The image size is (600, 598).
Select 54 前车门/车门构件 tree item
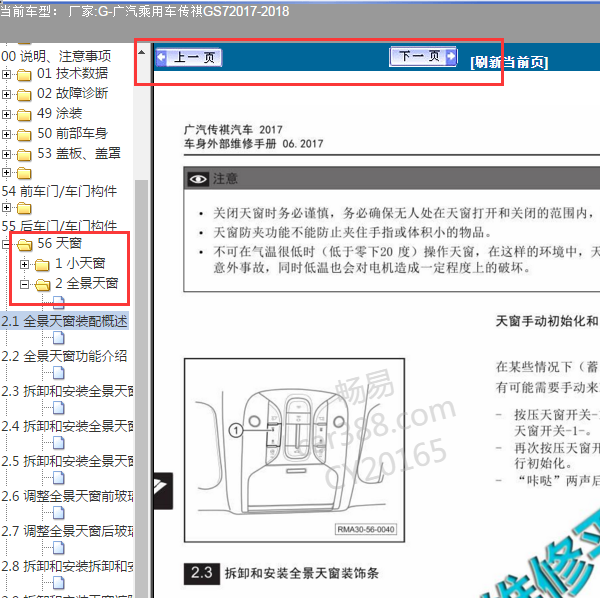[x=59, y=191]
